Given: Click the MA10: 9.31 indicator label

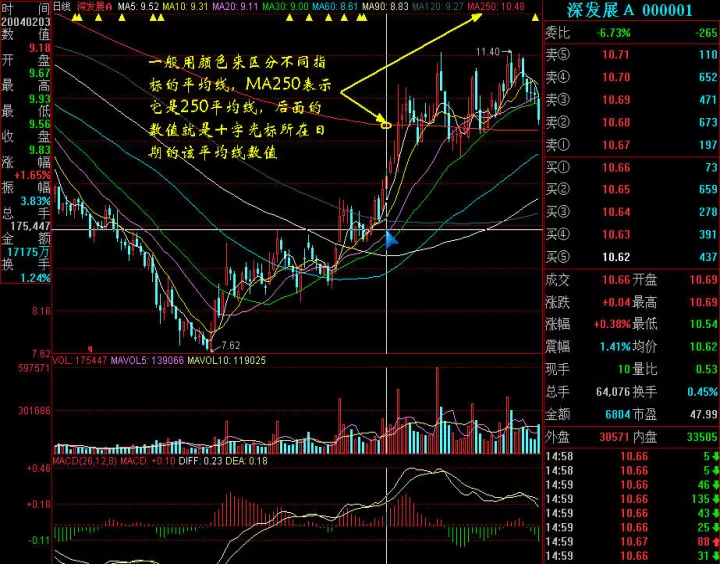Looking at the screenshot, I should (x=187, y=6).
